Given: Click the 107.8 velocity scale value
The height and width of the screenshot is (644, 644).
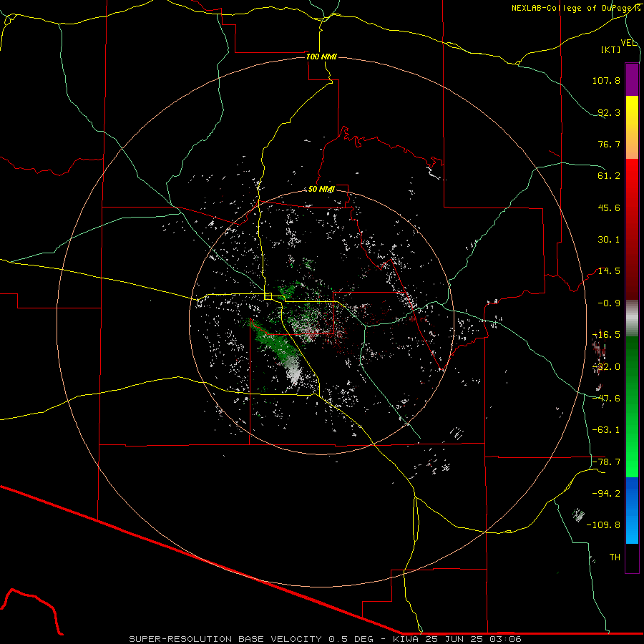Looking at the screenshot, I should click(x=606, y=80).
